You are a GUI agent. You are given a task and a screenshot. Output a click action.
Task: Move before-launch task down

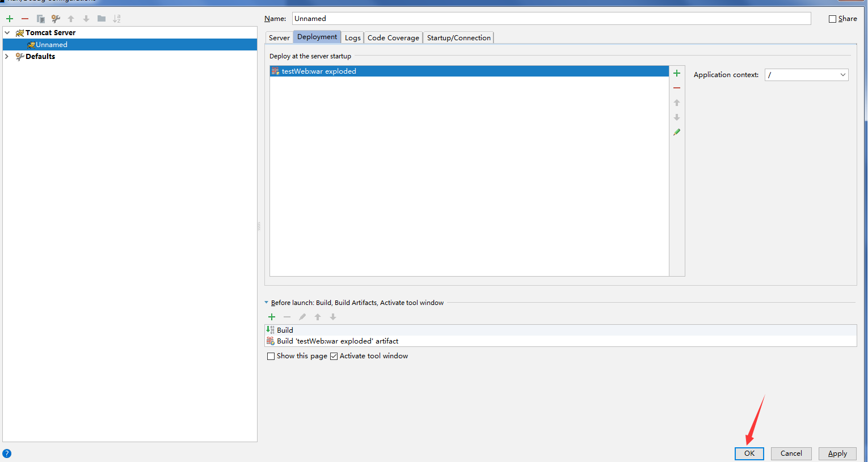click(333, 317)
